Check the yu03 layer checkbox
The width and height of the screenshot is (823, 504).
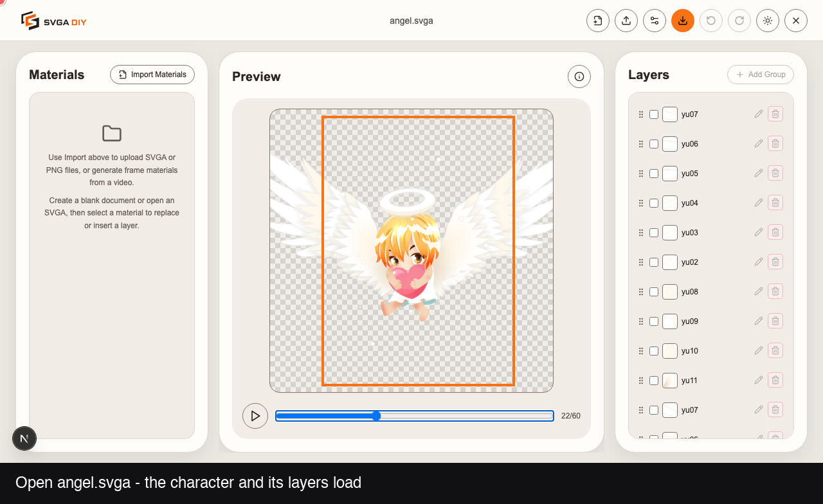click(654, 233)
